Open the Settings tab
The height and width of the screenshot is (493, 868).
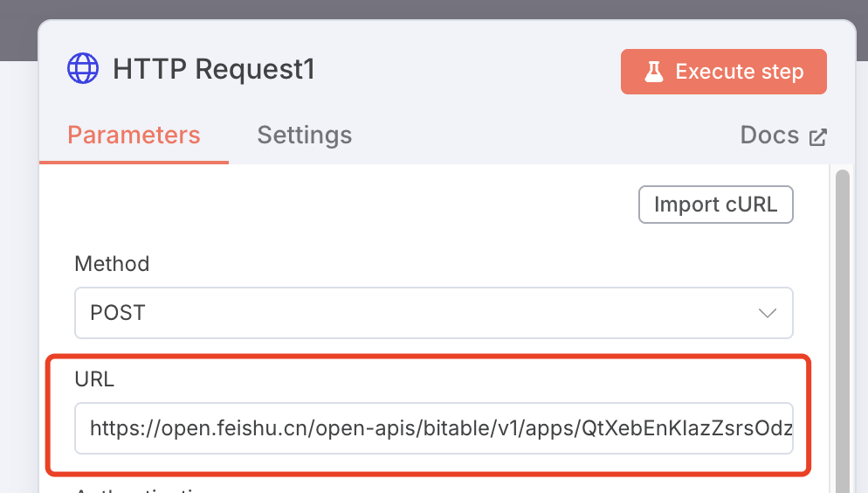tap(304, 135)
